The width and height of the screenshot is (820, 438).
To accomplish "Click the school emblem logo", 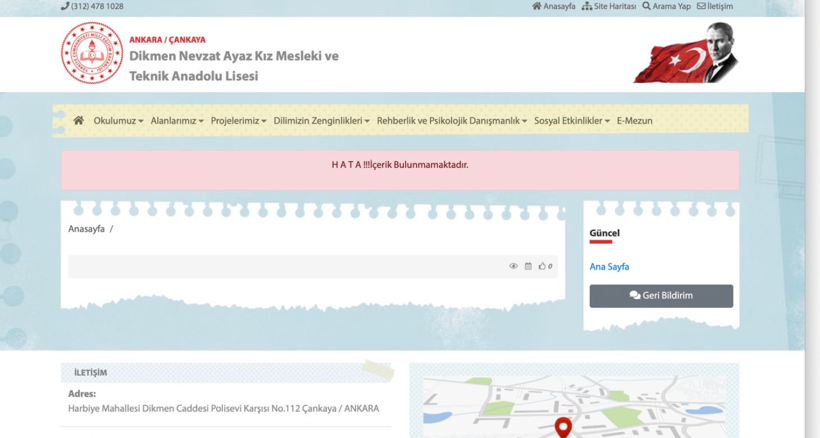I will coord(92,53).
